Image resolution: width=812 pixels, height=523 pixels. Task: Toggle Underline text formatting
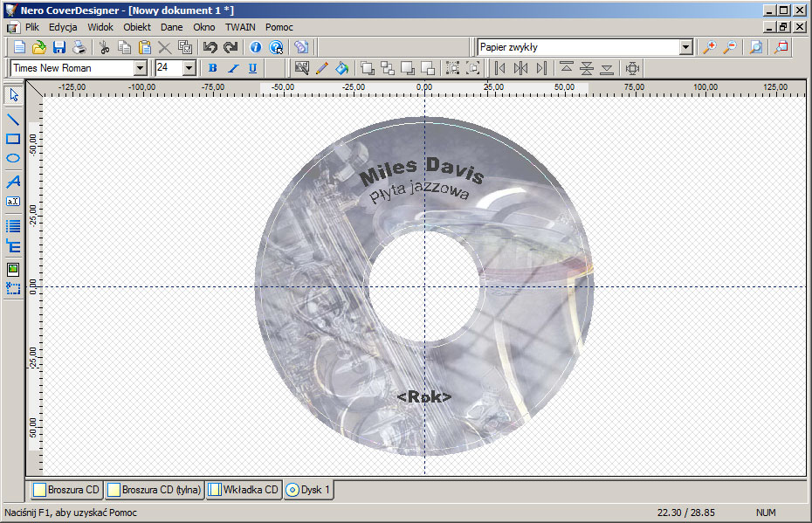tap(253, 68)
